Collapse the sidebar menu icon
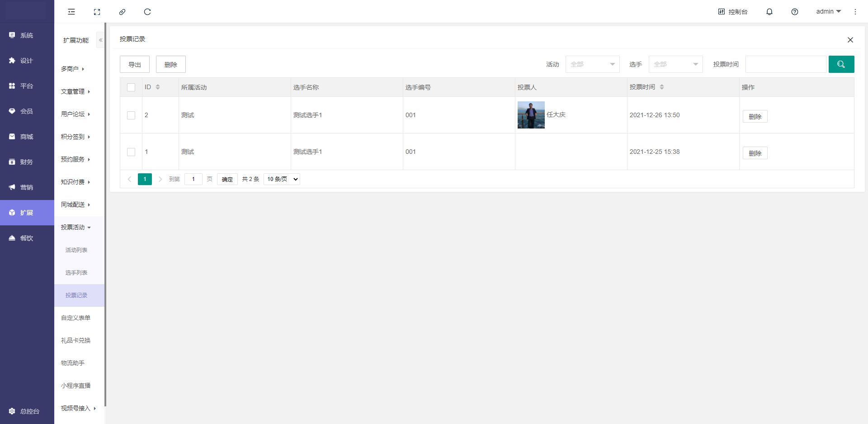 [x=71, y=12]
